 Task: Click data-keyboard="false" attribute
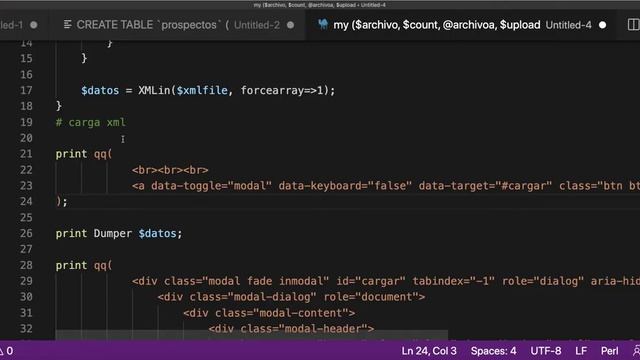pos(345,186)
